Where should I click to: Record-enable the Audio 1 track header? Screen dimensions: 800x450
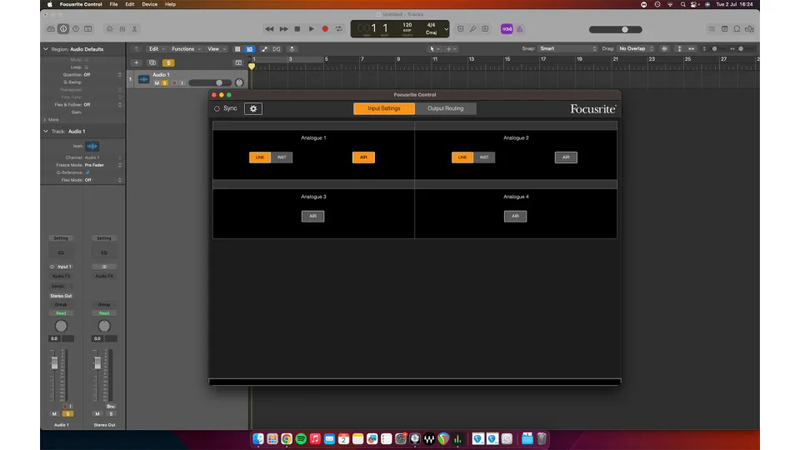(x=174, y=83)
